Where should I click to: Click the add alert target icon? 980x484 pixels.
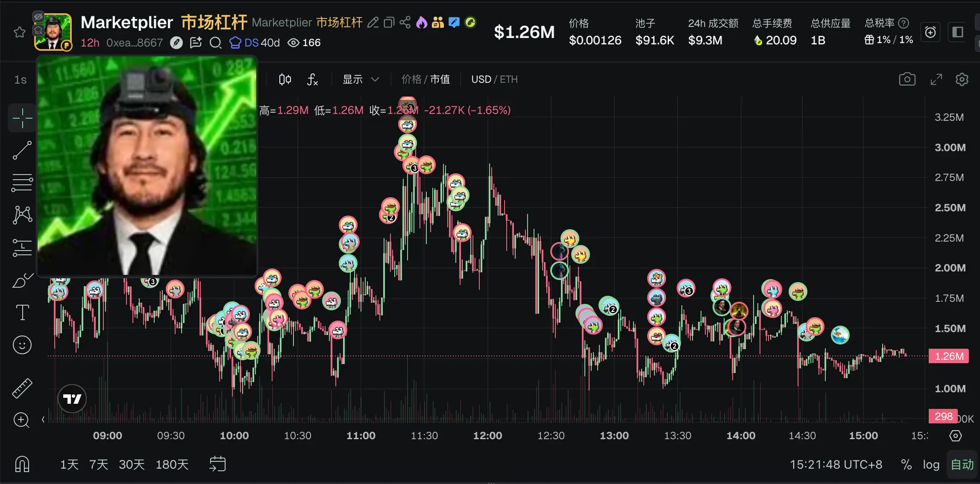[930, 32]
